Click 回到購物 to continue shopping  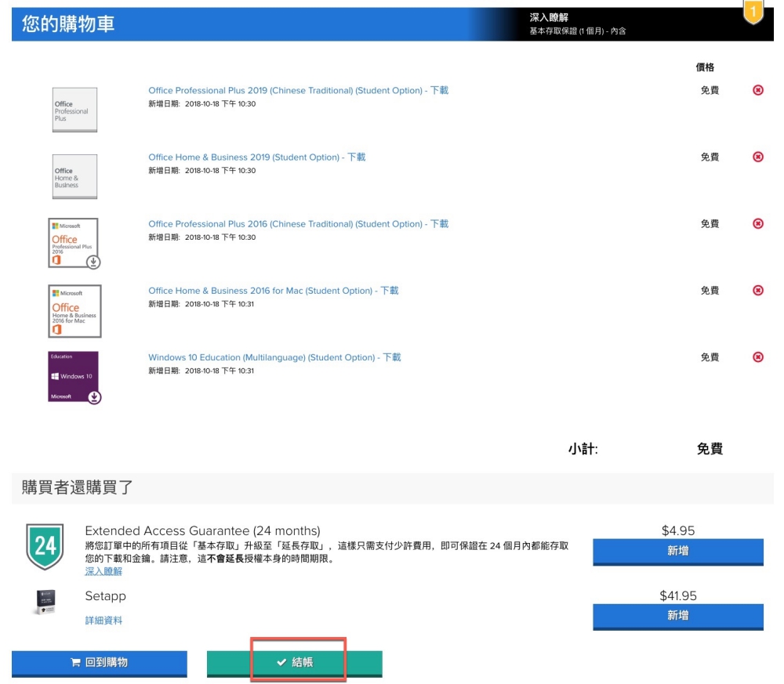pos(99,663)
